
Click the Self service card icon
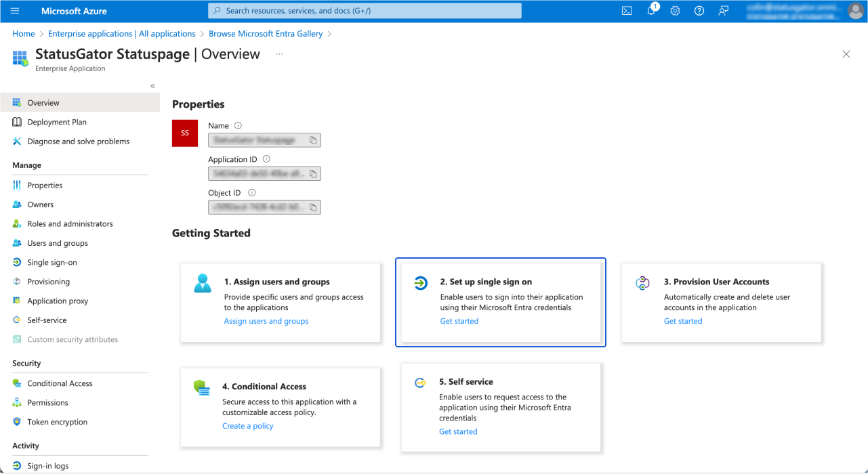pyautogui.click(x=420, y=383)
